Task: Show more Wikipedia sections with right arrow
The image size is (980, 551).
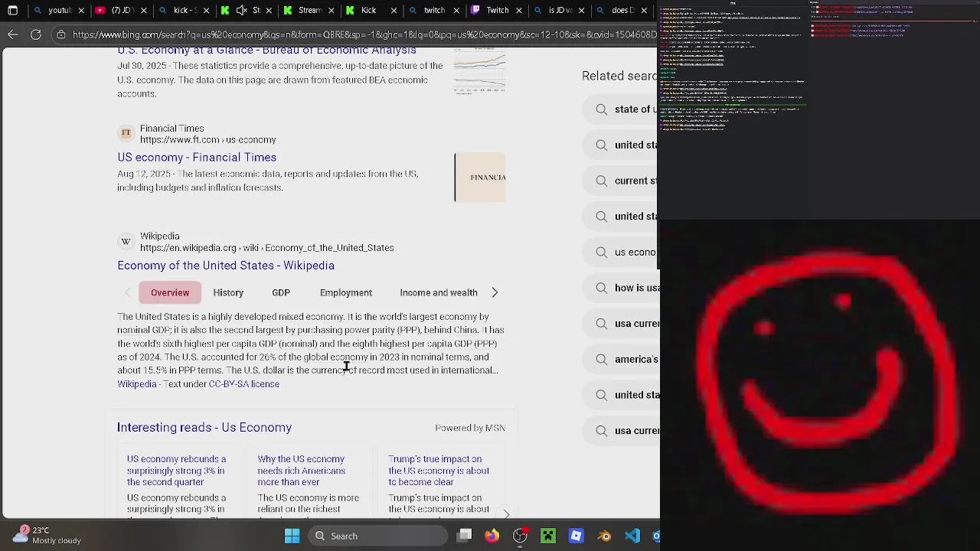Action: coord(495,292)
